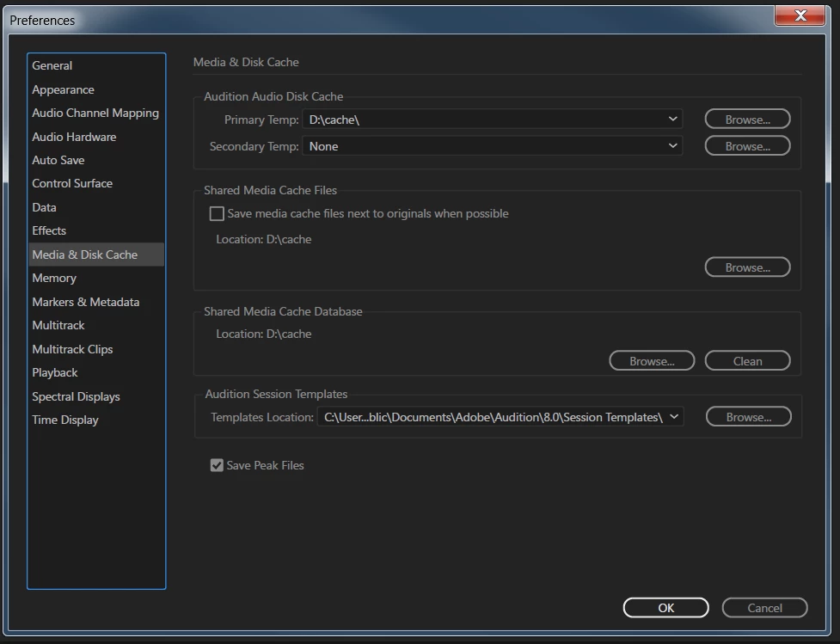Click the Audition Session Templates label

tap(276, 394)
